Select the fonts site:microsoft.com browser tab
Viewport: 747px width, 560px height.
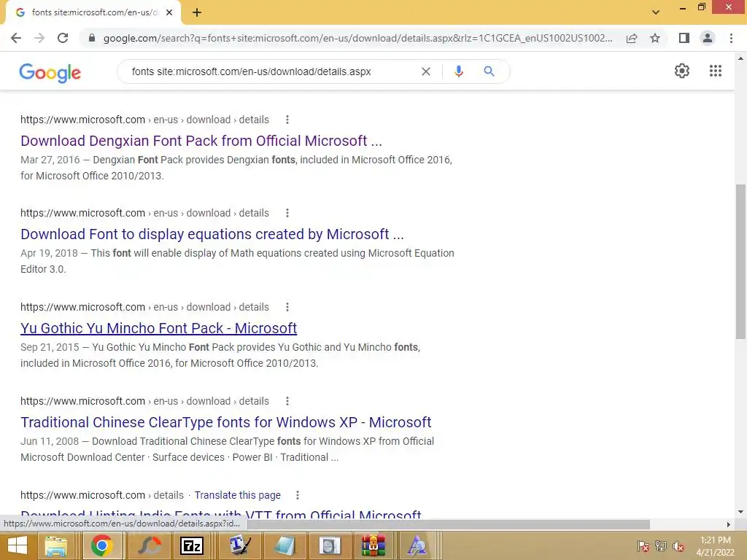[x=93, y=13]
